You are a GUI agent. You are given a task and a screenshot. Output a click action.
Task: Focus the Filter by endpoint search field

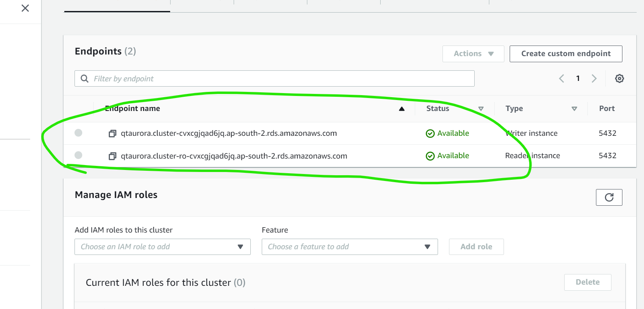click(274, 78)
